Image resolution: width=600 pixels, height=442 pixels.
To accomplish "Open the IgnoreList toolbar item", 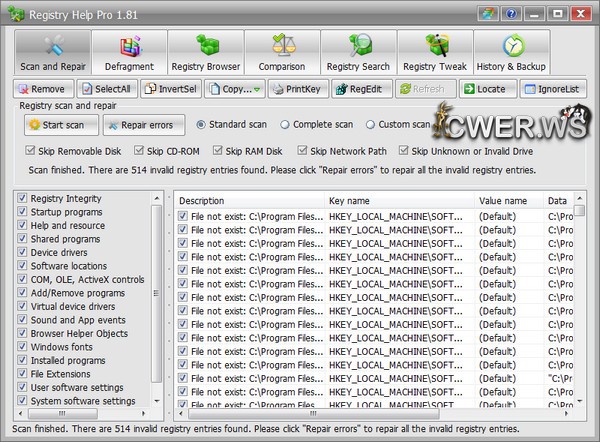I will tap(553, 89).
